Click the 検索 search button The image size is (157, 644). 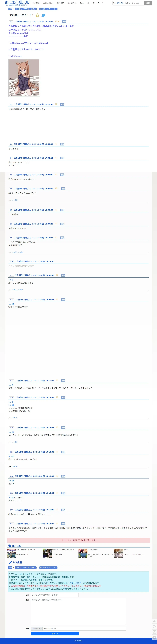pyautogui.click(x=148, y=3)
